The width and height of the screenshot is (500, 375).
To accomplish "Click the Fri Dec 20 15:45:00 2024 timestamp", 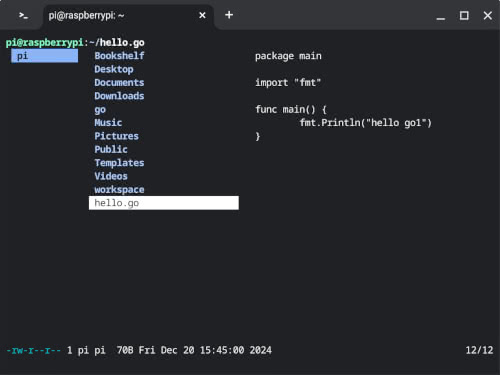I will [205, 350].
